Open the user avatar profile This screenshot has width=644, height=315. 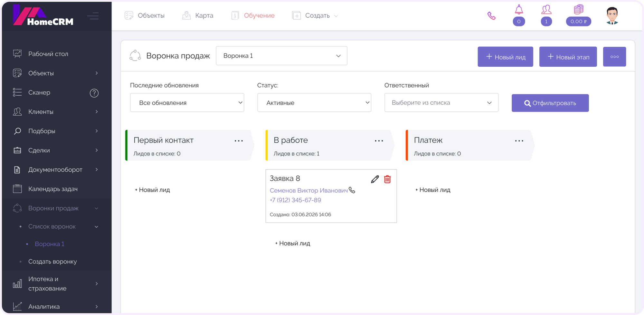coord(612,15)
